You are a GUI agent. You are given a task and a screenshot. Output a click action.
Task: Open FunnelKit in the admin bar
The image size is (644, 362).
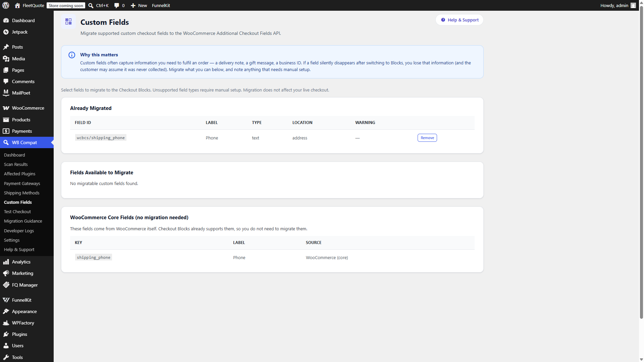tap(161, 5)
